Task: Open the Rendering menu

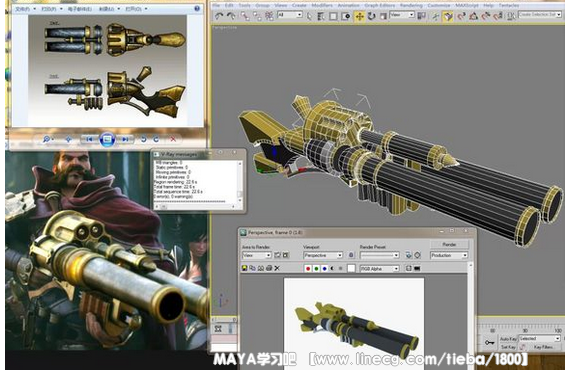Action: 411,5
